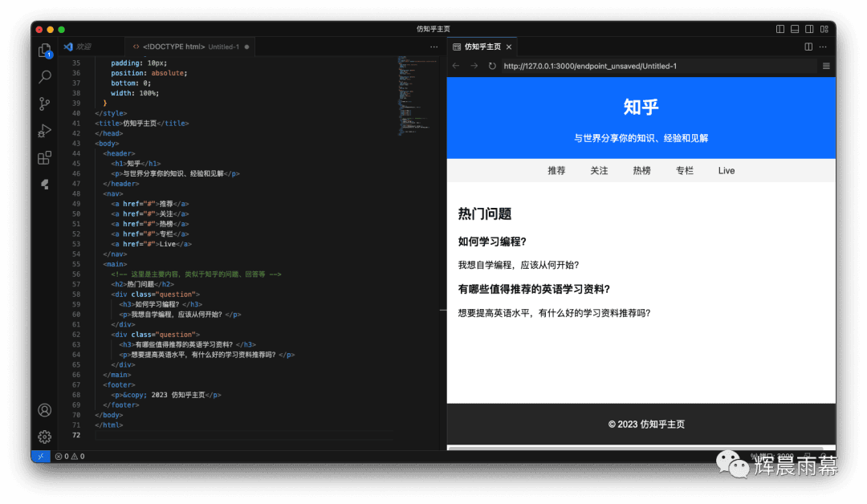The width and height of the screenshot is (867, 504).
Task: Click the code line with href 推荐
Action: point(150,204)
